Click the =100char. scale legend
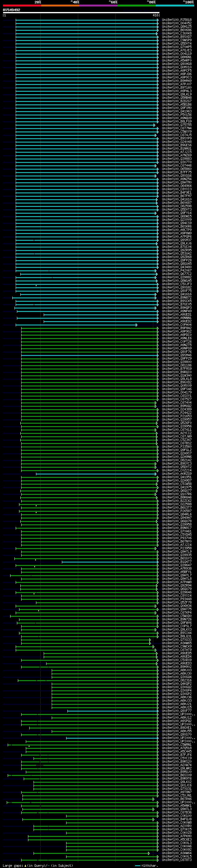 pyautogui.click(x=147, y=866)
